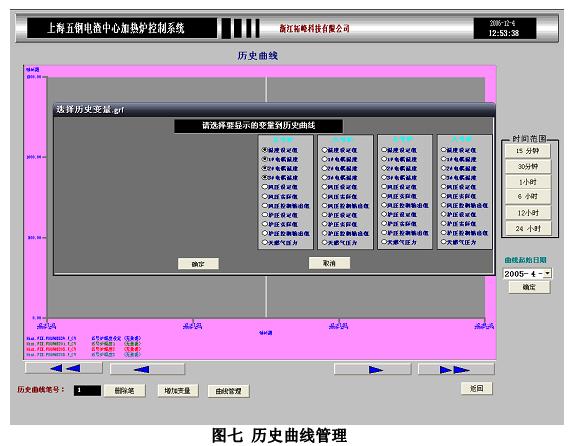Image resolution: width=574 pixels, height=446 pixels.
Task: Focus the 历史曲线笔号 pen number field
Action: 87,390
